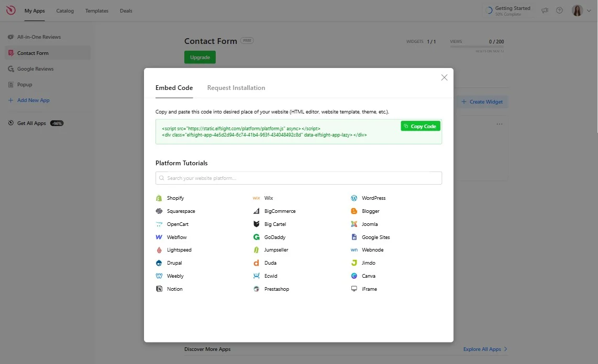The width and height of the screenshot is (598, 364).
Task: Follow the Explore All Apps link
Action: [481, 349]
